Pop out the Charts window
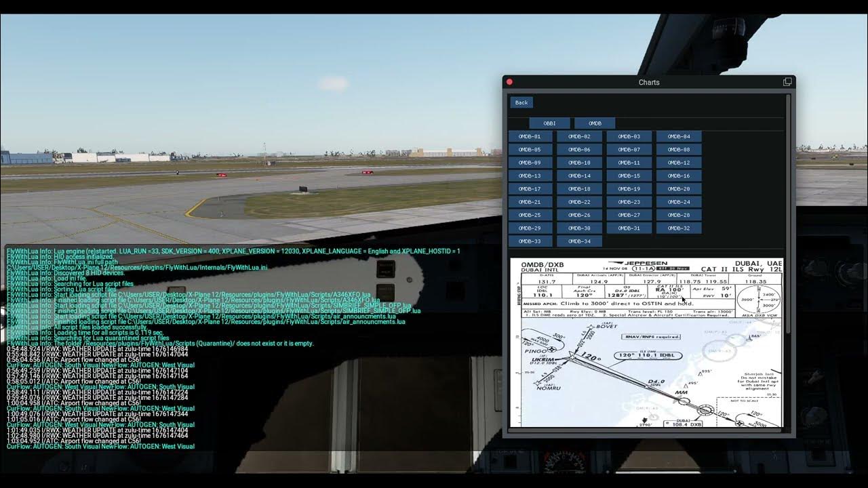The width and height of the screenshot is (868, 488). 787,82
